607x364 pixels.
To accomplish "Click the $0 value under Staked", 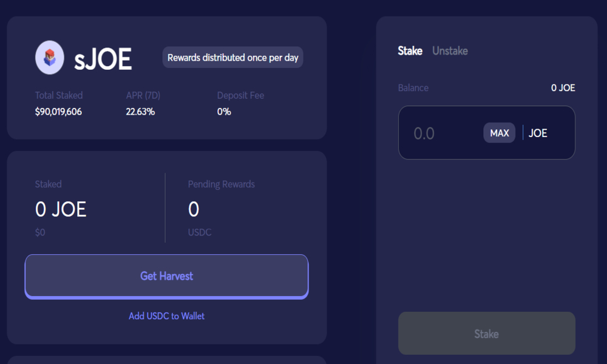I will (x=40, y=232).
